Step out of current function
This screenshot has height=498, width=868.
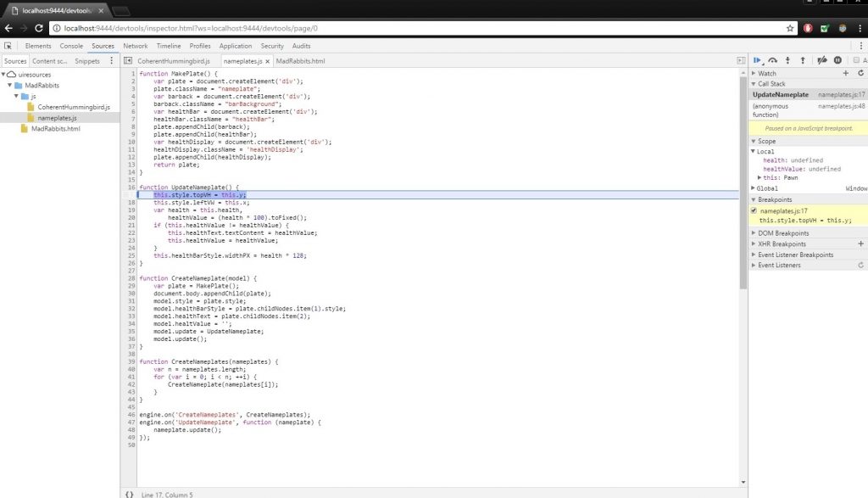(802, 60)
